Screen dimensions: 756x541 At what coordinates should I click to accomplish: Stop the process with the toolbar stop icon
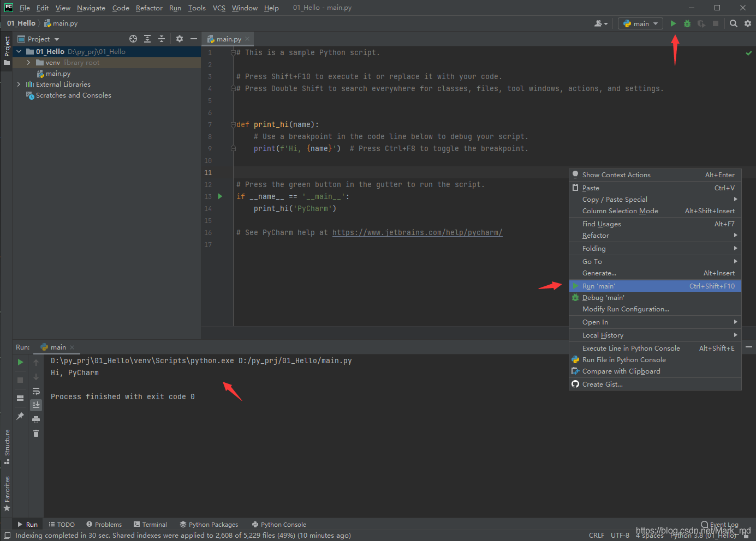click(x=716, y=23)
